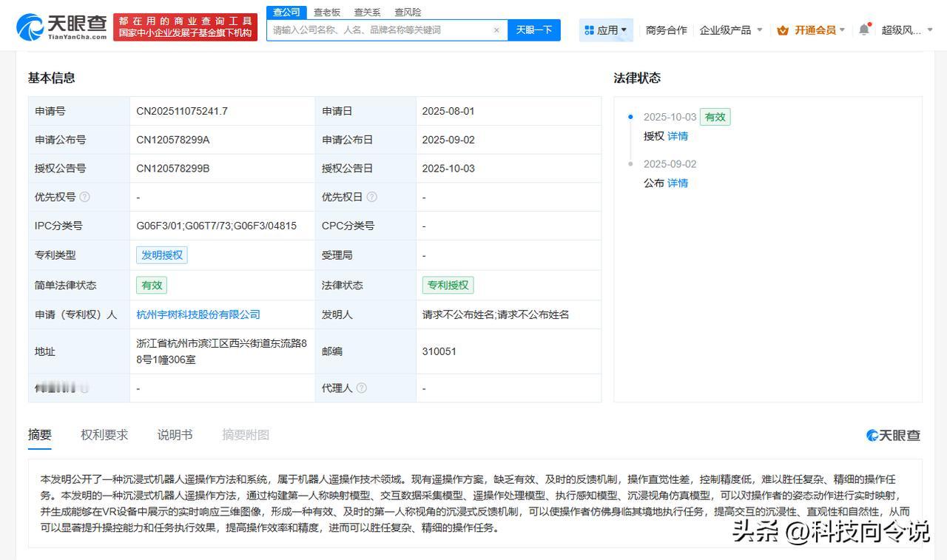Open the notifications bell
Viewport: 947px width, 560px height.
(864, 30)
